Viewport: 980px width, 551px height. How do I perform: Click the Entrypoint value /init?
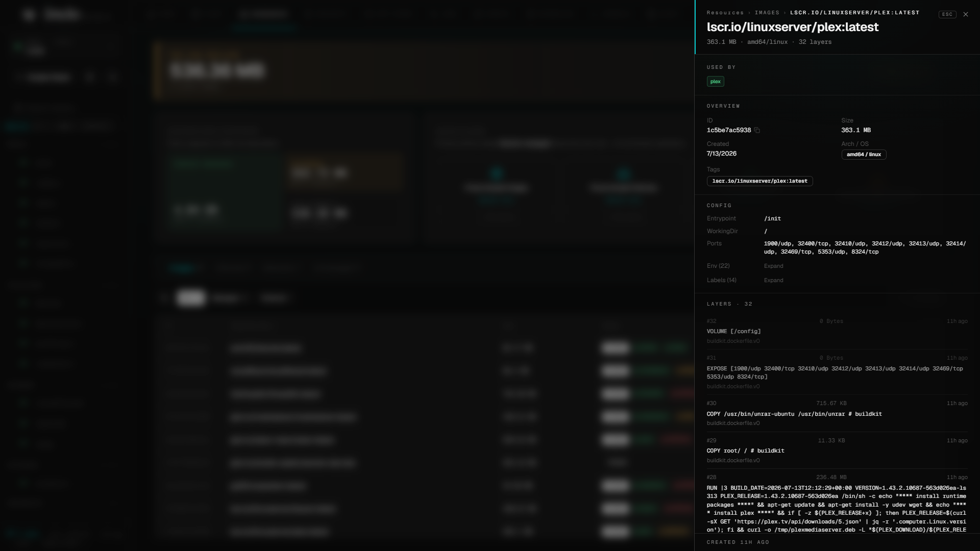click(x=772, y=219)
